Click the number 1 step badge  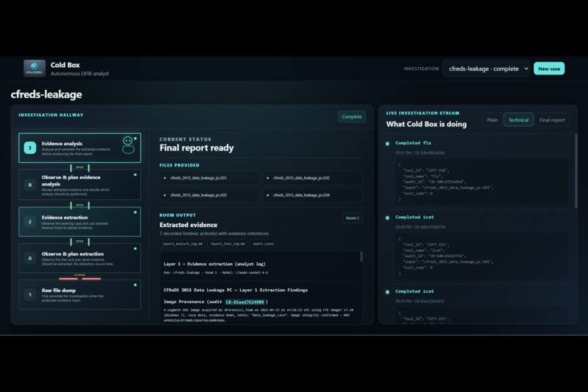click(30, 294)
